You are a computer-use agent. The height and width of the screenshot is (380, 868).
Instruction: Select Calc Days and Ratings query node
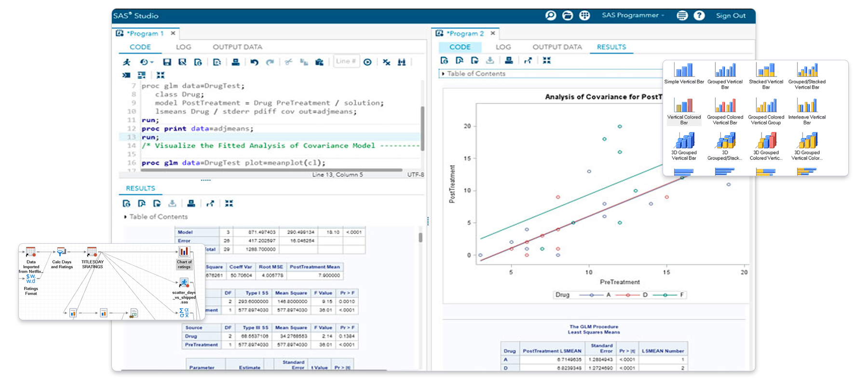tap(62, 258)
